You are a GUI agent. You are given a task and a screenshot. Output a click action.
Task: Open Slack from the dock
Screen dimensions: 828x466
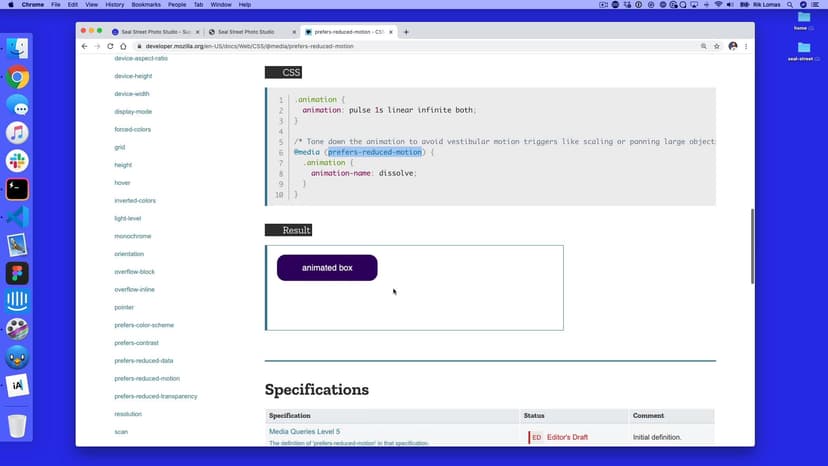tap(17, 161)
